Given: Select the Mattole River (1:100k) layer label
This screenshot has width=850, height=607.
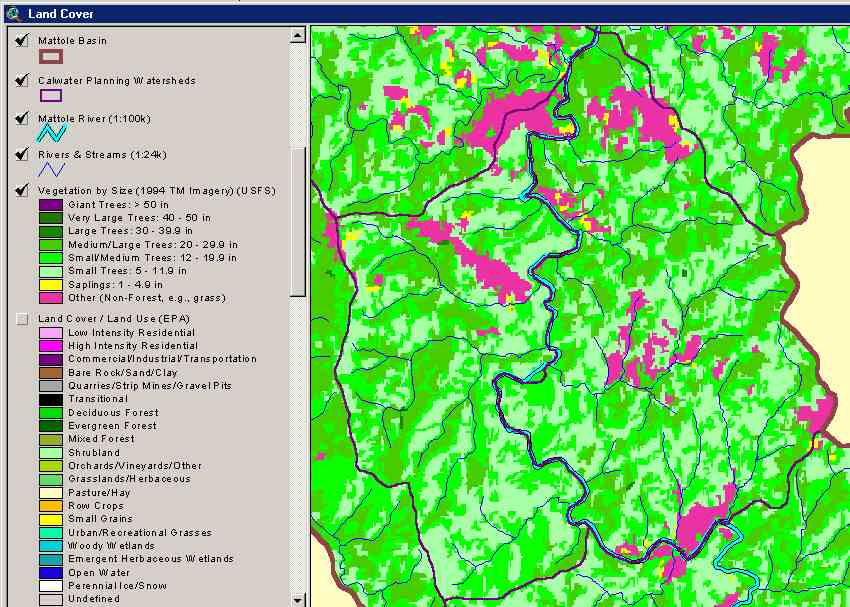Looking at the screenshot, I should 94,118.
